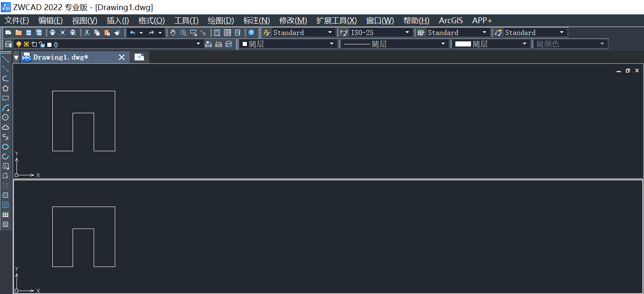This screenshot has height=294, width=644.
Task: Paste from clipboard with the Paste icon
Action: [x=107, y=33]
